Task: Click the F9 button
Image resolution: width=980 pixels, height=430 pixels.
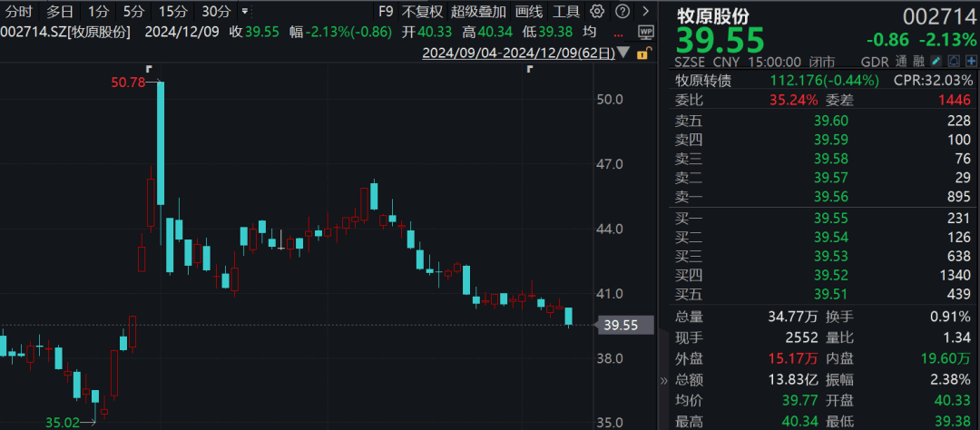Action: click(x=386, y=11)
